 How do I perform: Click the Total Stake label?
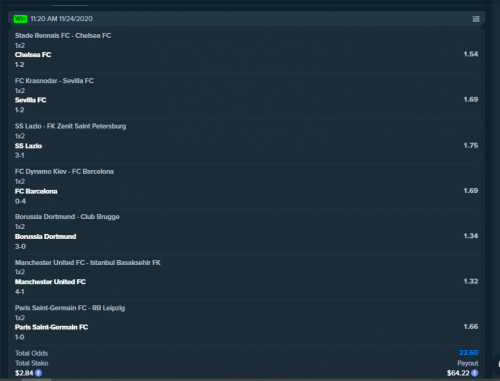[32, 363]
